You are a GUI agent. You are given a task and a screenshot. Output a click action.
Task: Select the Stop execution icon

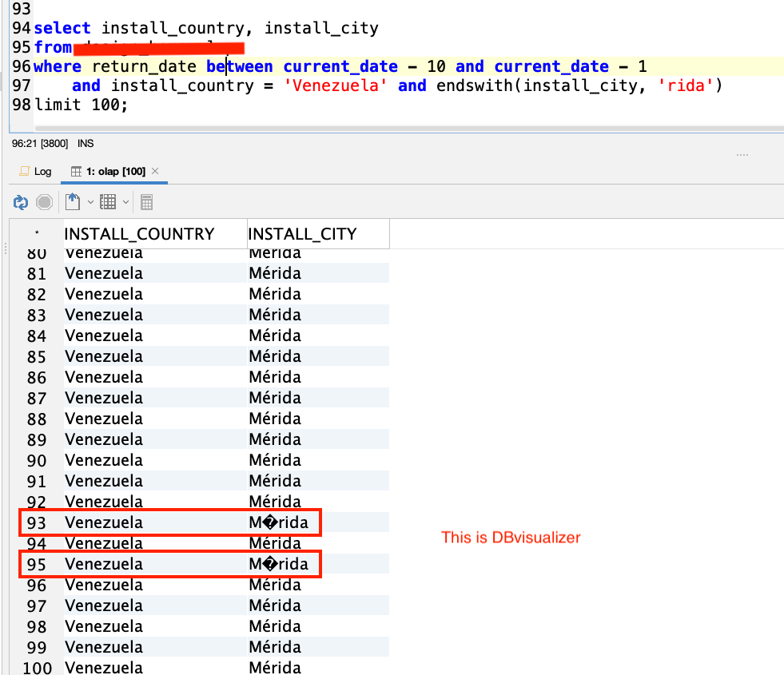(45, 202)
